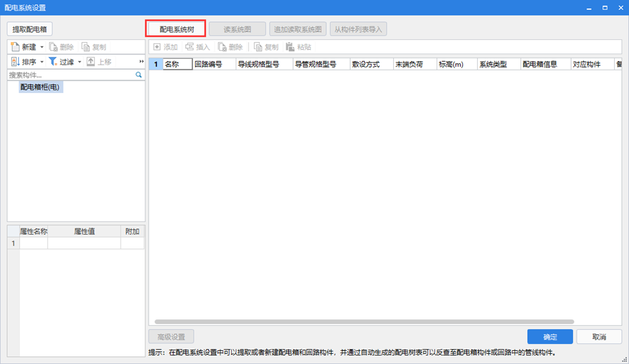Click the 提取配电箱 button
Viewport: 629px width, 364px height.
pos(30,29)
